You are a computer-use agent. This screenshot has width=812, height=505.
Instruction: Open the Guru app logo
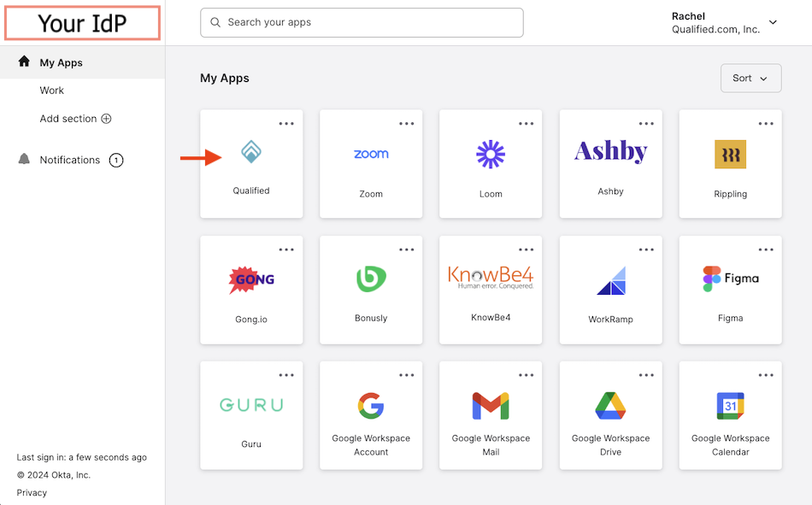251,404
